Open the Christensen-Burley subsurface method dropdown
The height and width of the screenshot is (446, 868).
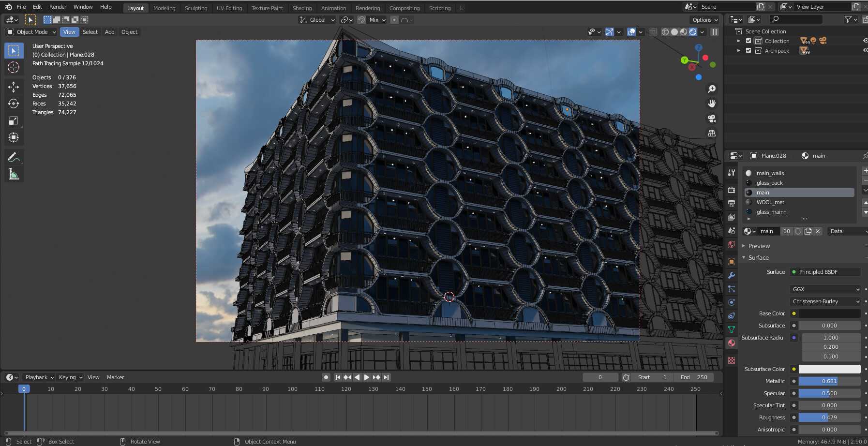point(825,301)
